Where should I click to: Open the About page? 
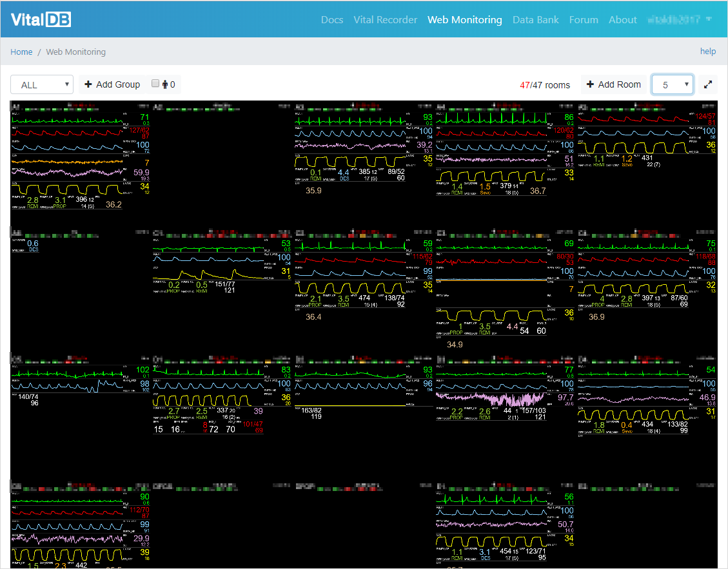click(x=623, y=19)
